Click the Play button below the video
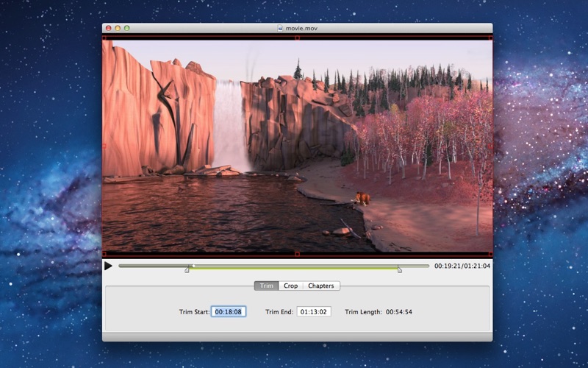588x368 pixels. click(108, 266)
